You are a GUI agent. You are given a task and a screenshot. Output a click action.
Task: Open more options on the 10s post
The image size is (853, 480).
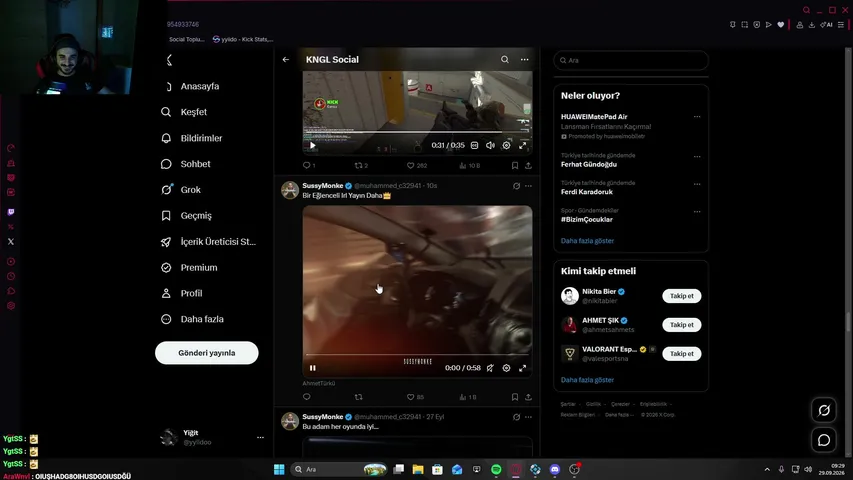click(528, 186)
